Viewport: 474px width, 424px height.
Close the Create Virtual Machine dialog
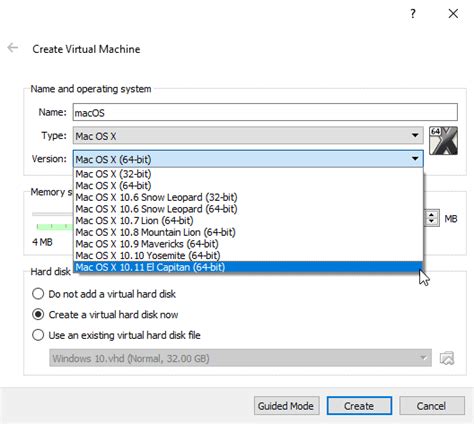click(453, 14)
